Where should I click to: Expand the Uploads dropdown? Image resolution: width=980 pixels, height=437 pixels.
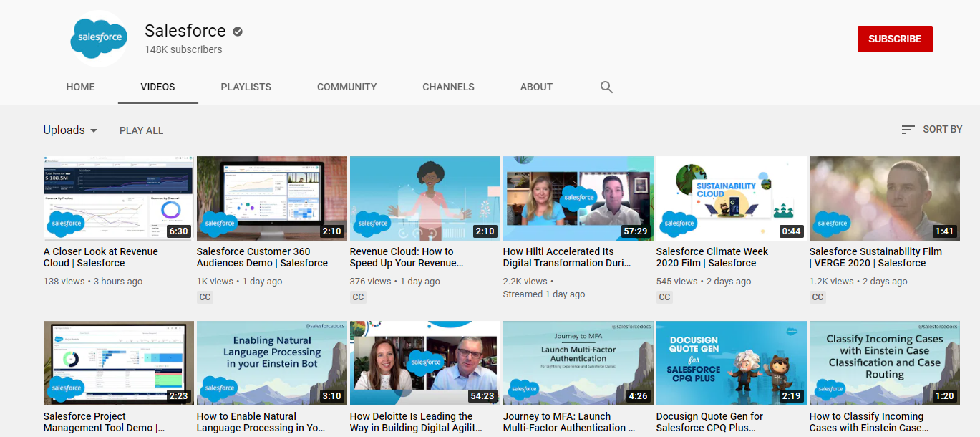click(x=70, y=130)
